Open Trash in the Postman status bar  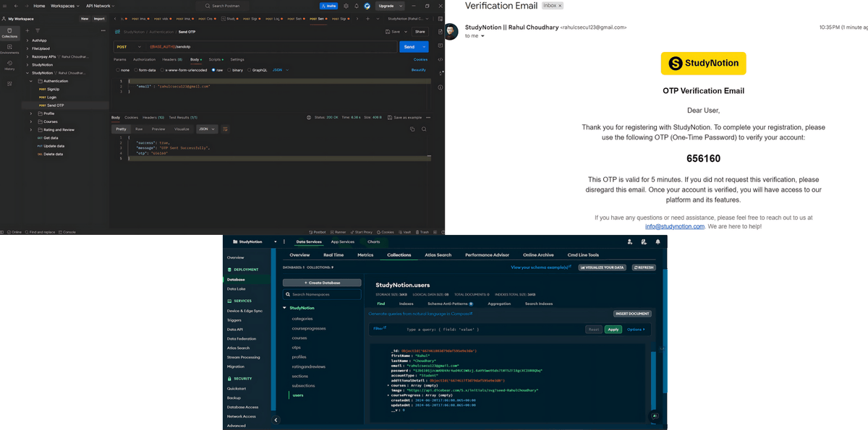[422, 232]
